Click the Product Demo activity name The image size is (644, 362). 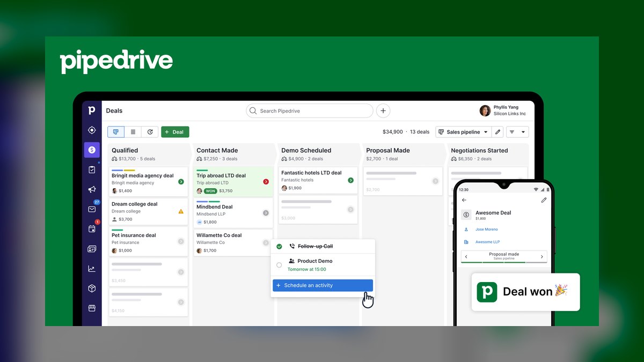[315, 261]
